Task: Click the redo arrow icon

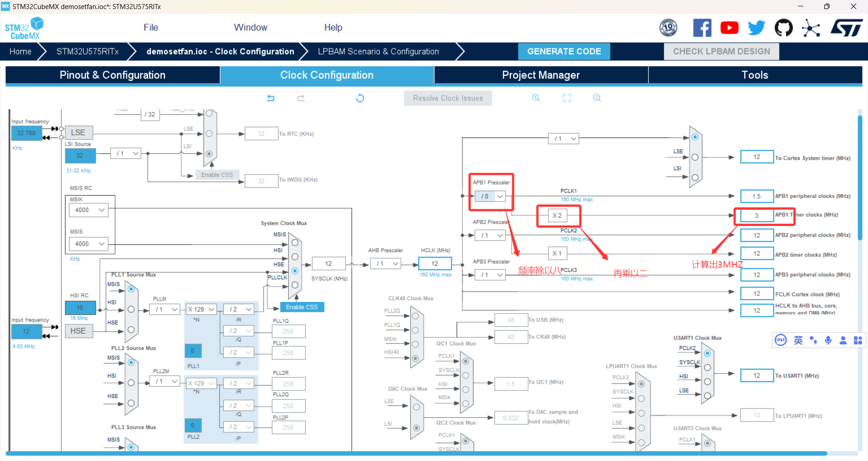Action: 301,98
